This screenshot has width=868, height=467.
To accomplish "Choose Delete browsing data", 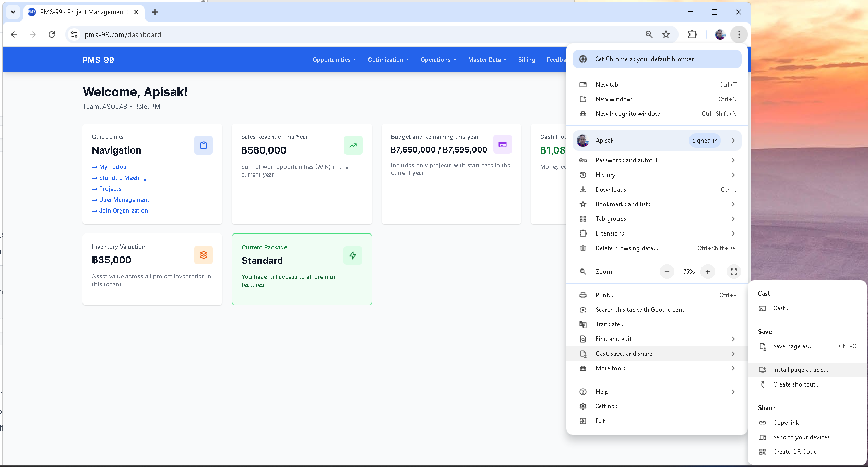I will coord(657,248).
